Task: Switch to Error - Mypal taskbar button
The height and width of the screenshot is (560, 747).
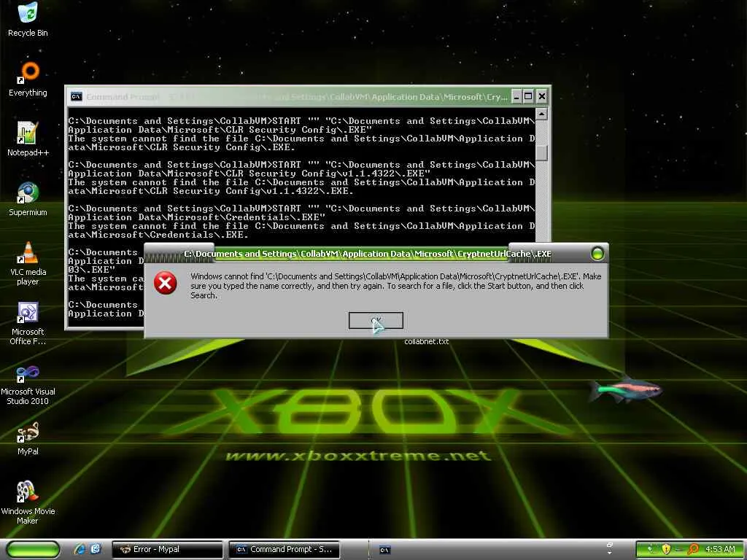Action: point(167,549)
